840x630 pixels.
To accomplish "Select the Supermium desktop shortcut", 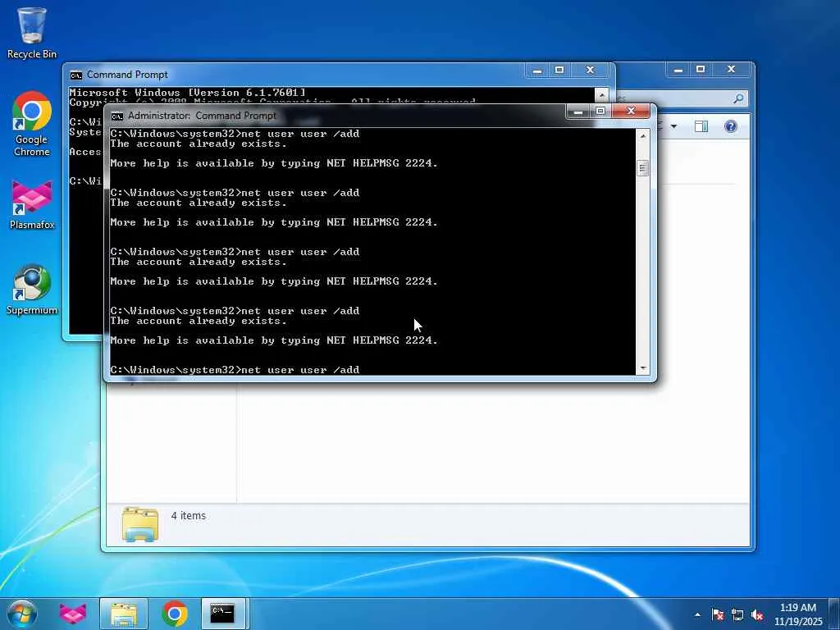I will pyautogui.click(x=32, y=290).
